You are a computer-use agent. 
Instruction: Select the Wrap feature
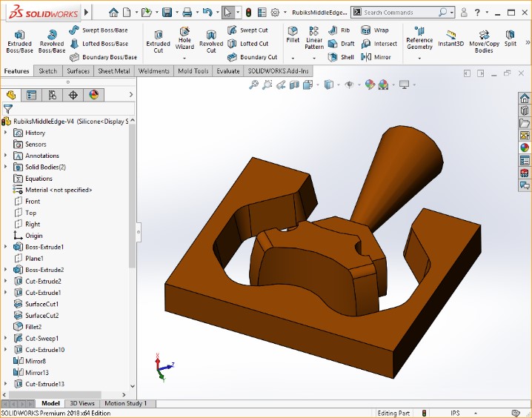375,30
